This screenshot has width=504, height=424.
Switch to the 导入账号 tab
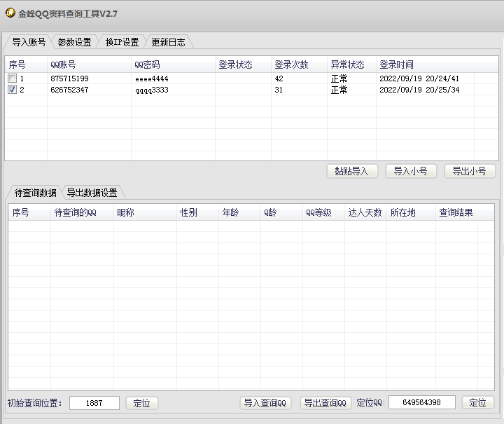pos(29,42)
